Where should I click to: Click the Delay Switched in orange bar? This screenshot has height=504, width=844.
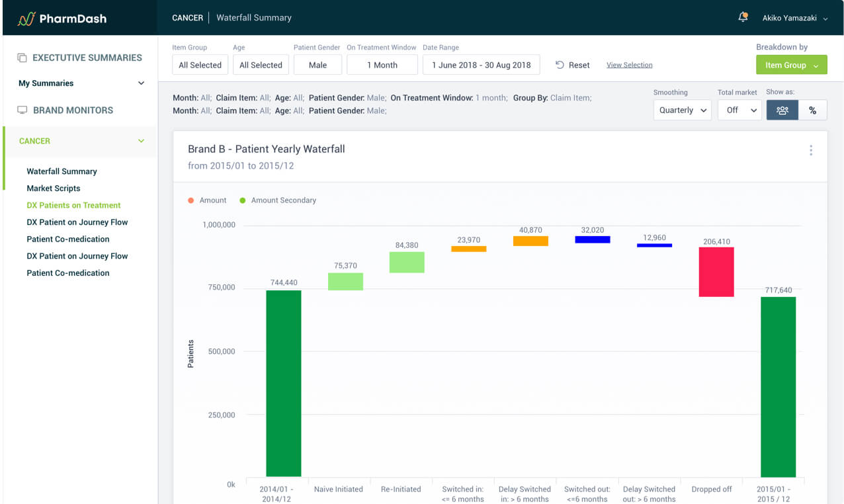(530, 241)
